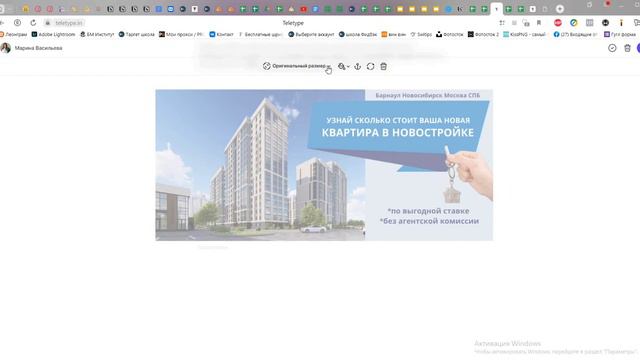Select the inserted real estate banner image
Image resolution: width=640 pixels, height=360 pixels.
click(x=324, y=165)
